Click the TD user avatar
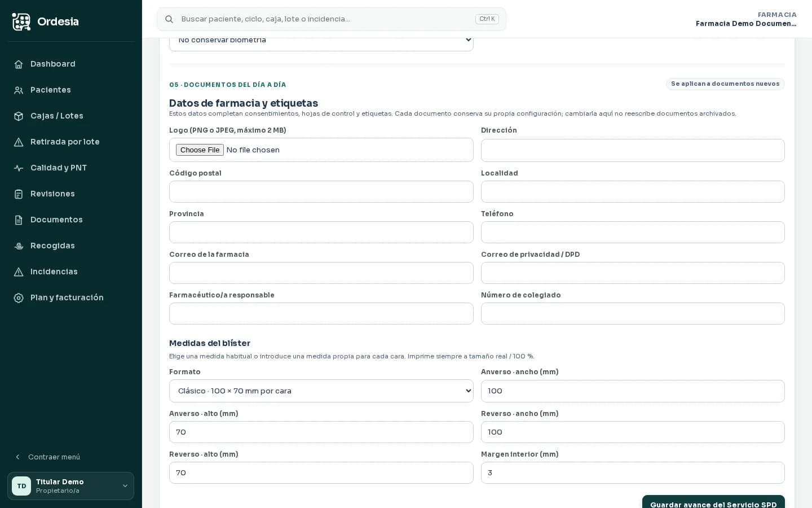The image size is (812, 508). coord(21,486)
